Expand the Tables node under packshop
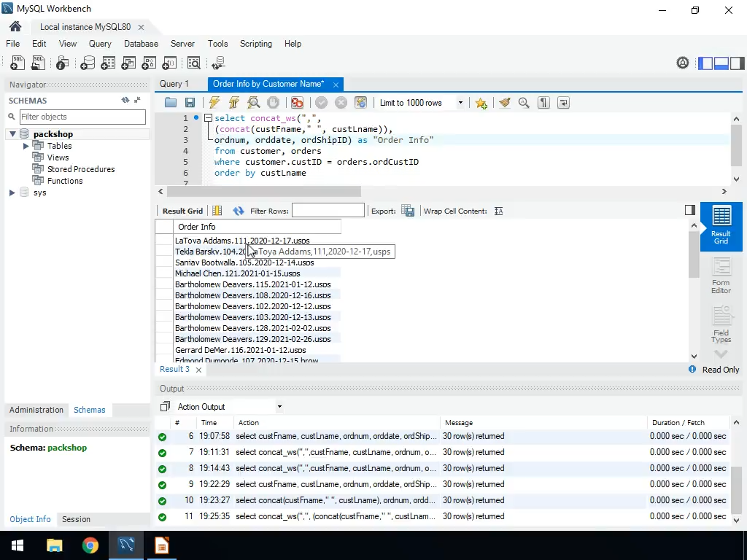The height and width of the screenshot is (560, 747). [26, 146]
